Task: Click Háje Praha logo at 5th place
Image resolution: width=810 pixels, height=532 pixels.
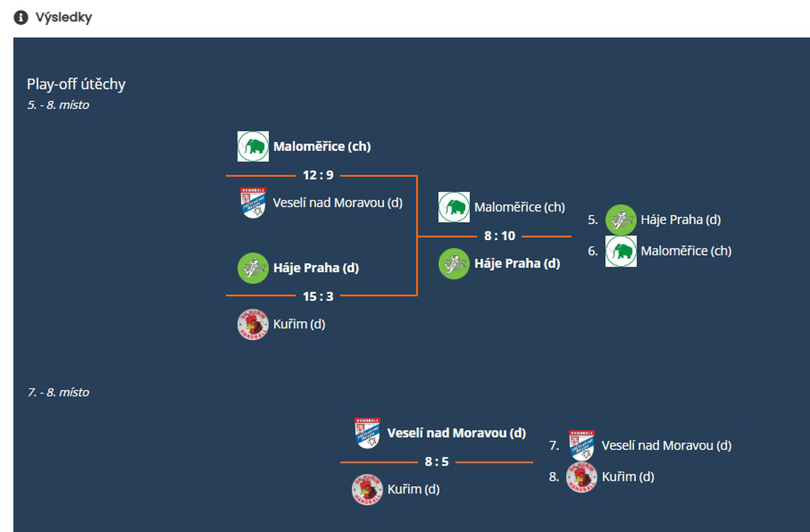Action: tap(620, 219)
